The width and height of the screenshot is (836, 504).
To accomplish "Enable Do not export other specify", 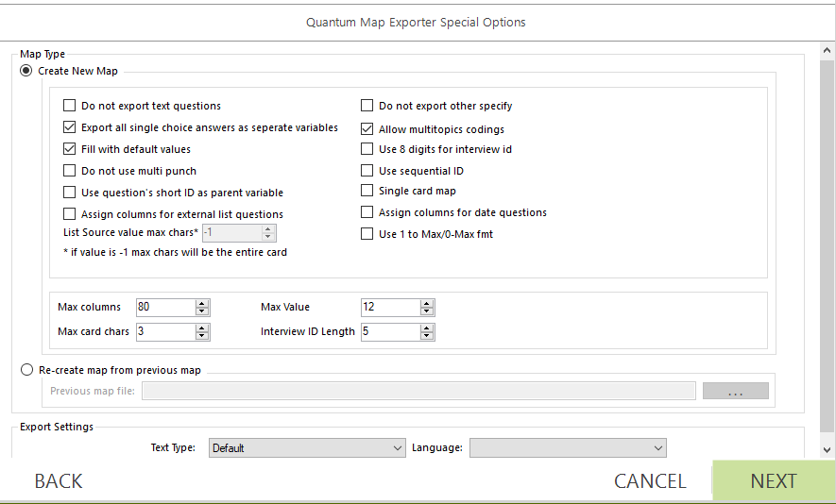I will (x=367, y=106).
